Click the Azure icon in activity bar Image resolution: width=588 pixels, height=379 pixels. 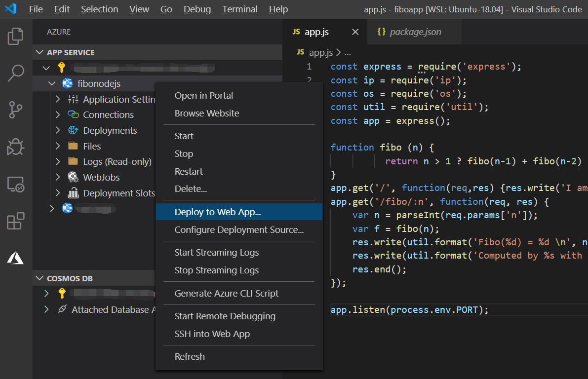tap(16, 258)
